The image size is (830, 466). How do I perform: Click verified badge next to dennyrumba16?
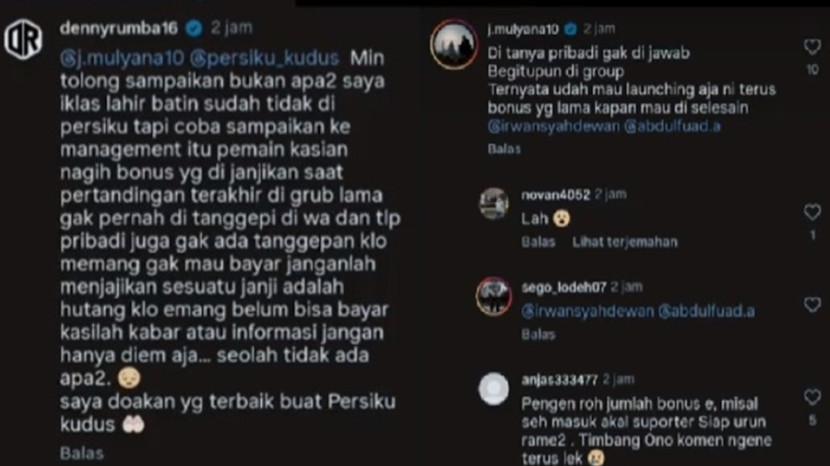click(194, 28)
